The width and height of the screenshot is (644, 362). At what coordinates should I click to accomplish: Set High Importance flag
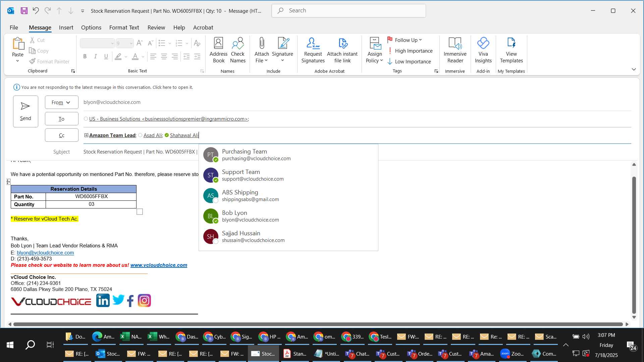coord(410,51)
